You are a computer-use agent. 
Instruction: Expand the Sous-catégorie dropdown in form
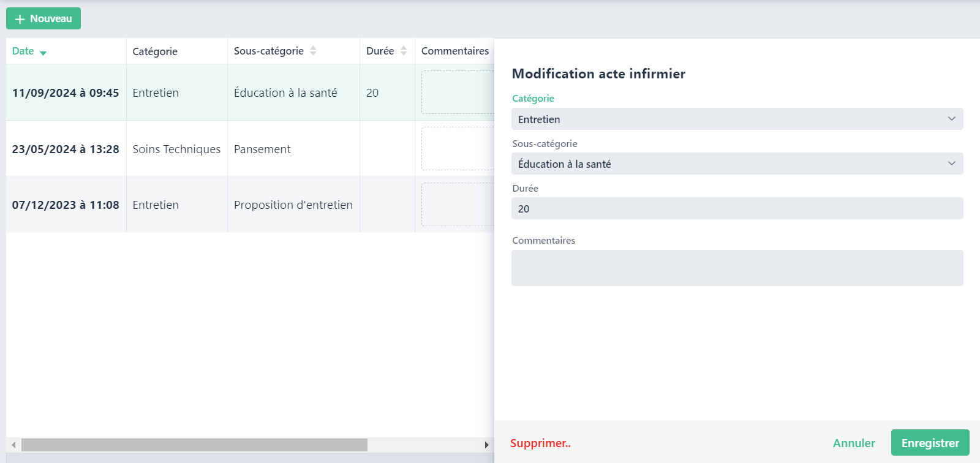click(737, 164)
